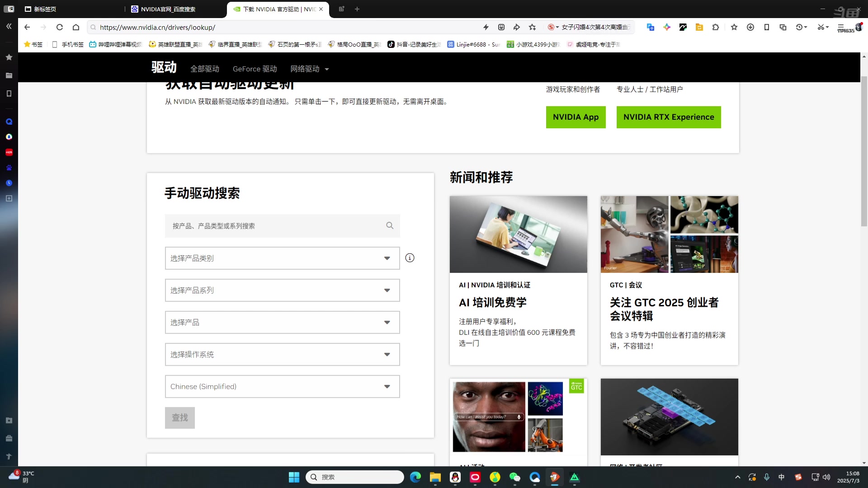The height and width of the screenshot is (488, 868).
Task: Expand the 选择产品类别 dropdown
Action: 282,258
